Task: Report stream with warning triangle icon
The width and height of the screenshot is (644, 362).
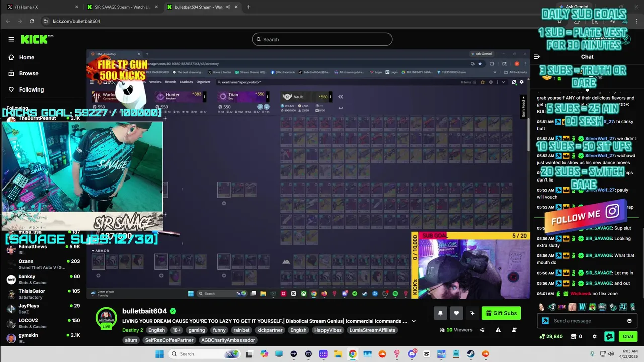Action: click(498, 330)
